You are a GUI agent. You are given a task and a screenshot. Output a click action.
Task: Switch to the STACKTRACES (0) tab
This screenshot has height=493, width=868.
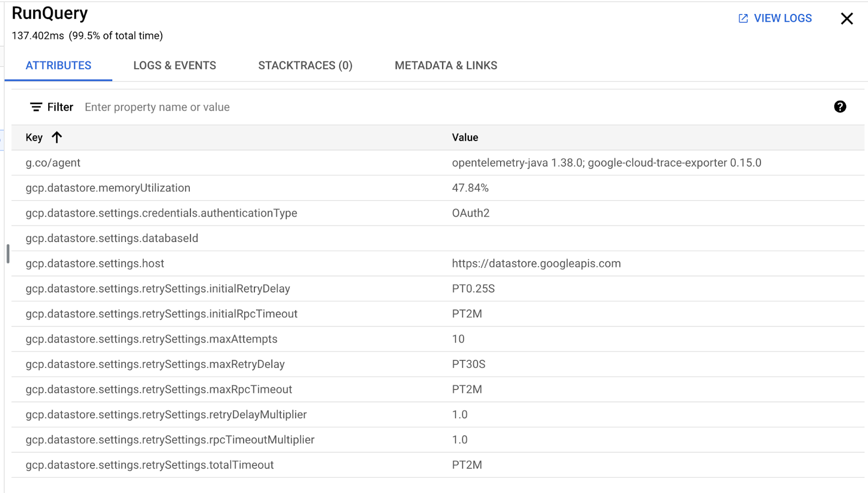coord(305,65)
